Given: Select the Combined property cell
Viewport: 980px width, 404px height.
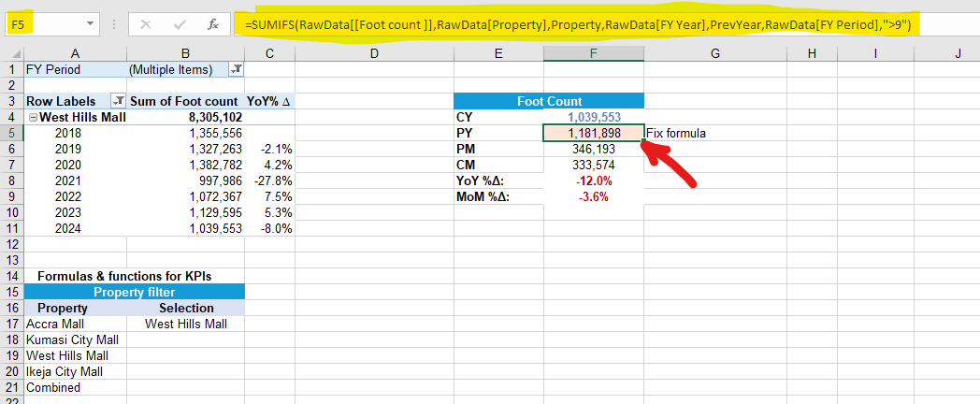Looking at the screenshot, I should coord(75,388).
